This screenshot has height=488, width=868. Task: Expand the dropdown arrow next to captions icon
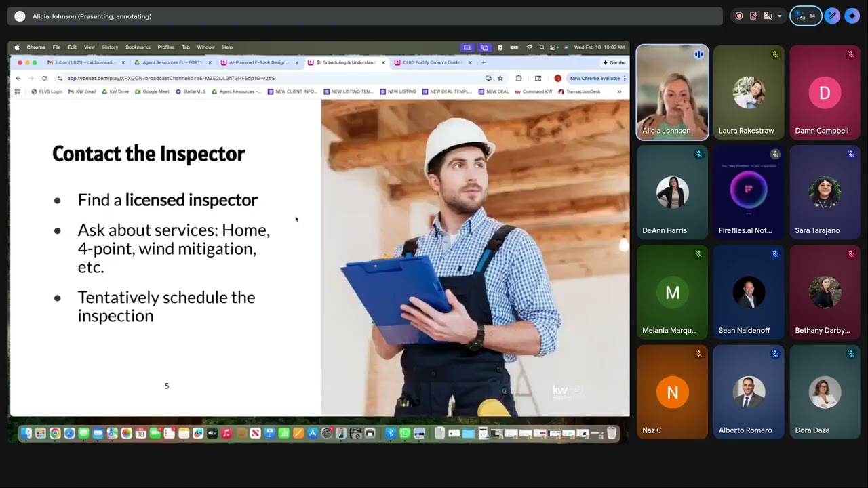779,16
